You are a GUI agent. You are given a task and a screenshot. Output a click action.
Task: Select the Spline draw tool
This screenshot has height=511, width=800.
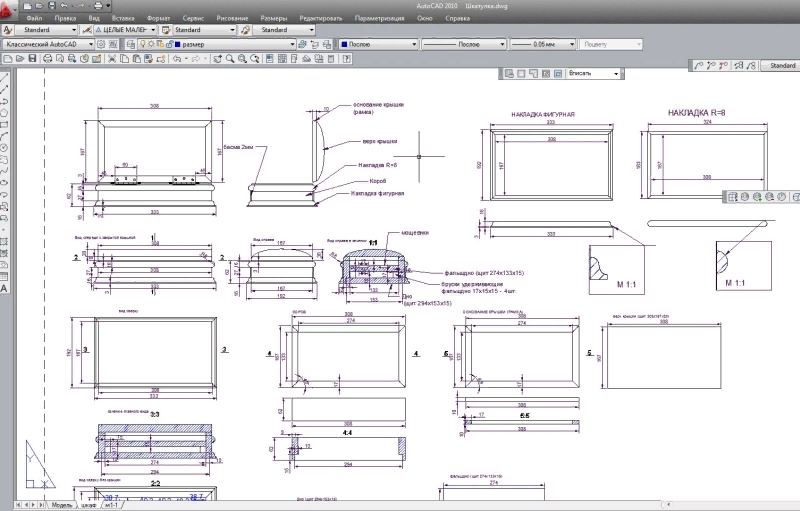[4, 171]
